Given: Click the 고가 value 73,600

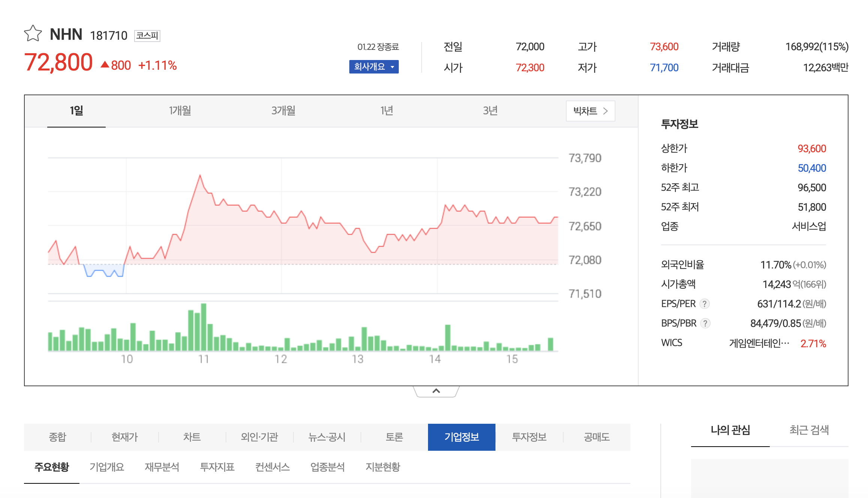Looking at the screenshot, I should 664,47.
